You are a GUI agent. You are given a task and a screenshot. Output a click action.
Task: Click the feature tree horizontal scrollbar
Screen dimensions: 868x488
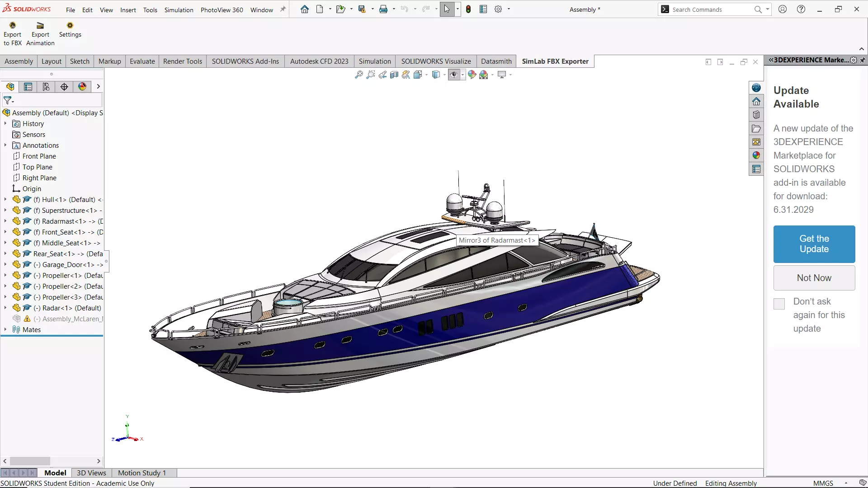pyautogui.click(x=30, y=461)
